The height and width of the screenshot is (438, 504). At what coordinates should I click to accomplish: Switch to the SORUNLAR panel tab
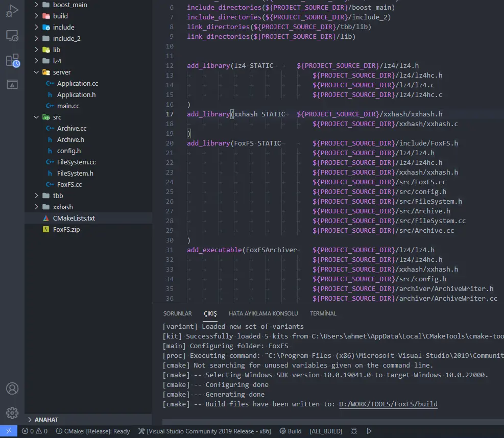(177, 313)
